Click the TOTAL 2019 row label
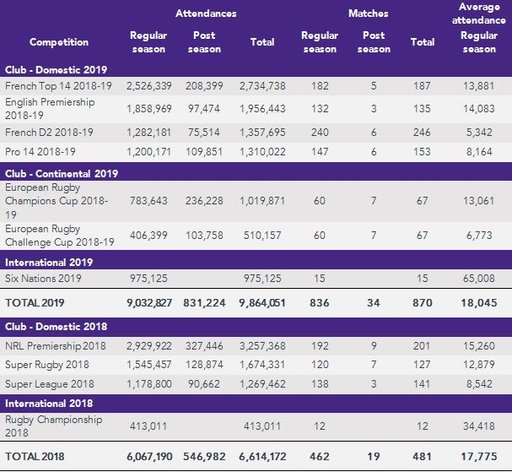The width and height of the screenshot is (512, 472). (x=35, y=303)
